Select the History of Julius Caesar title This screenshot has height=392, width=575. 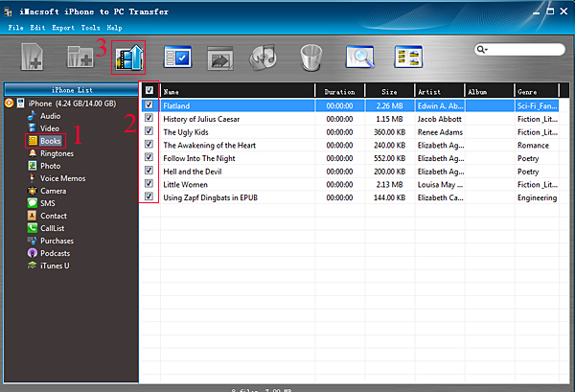click(201, 119)
